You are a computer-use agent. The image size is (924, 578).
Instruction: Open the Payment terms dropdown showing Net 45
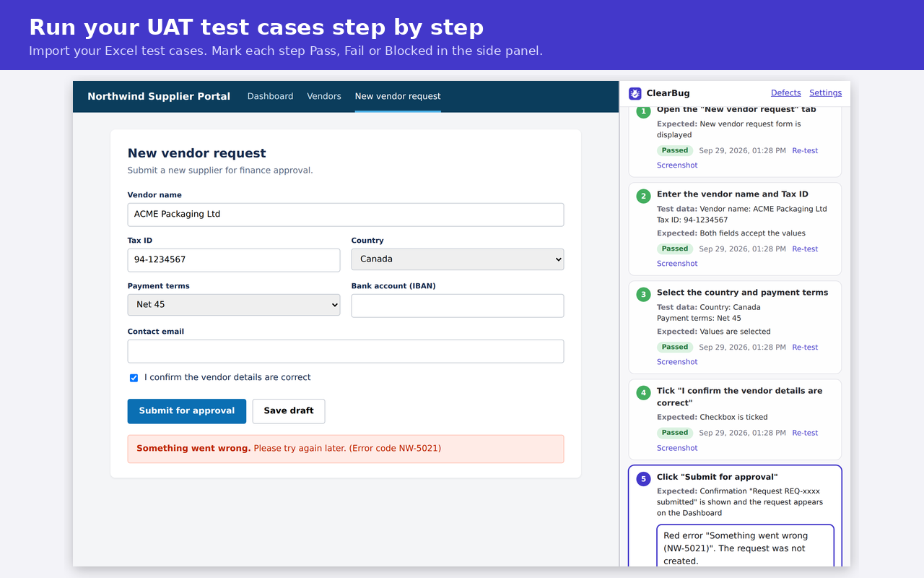tap(234, 305)
